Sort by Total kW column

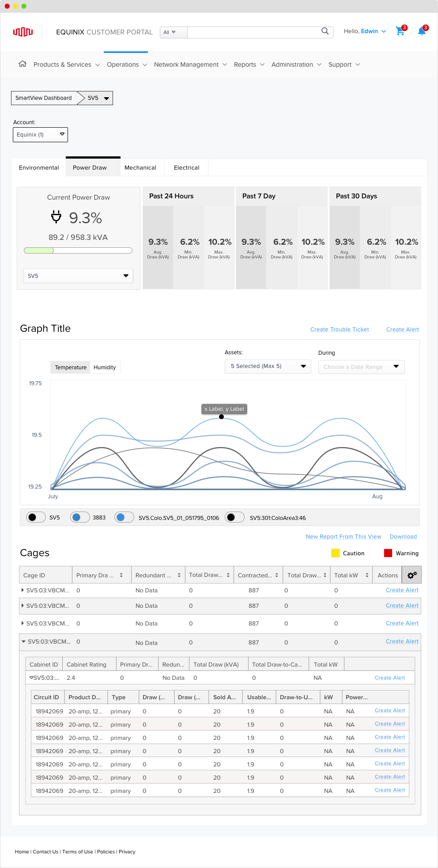pos(366,575)
